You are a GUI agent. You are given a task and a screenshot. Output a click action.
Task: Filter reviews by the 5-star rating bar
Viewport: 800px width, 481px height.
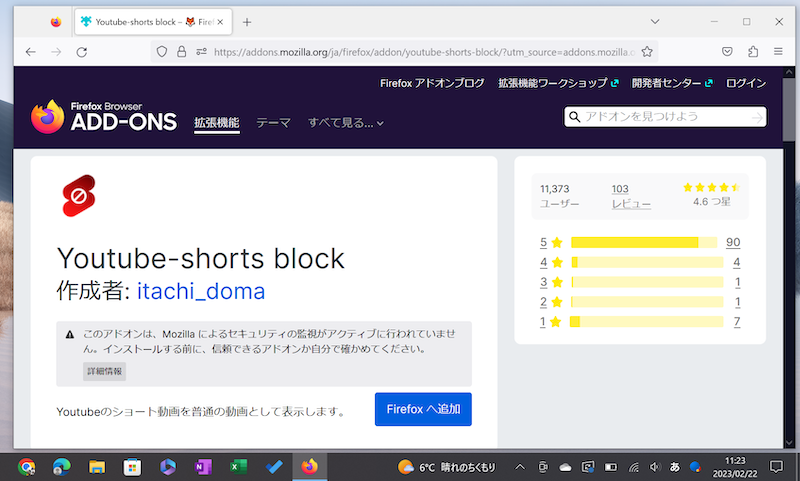tap(643, 242)
